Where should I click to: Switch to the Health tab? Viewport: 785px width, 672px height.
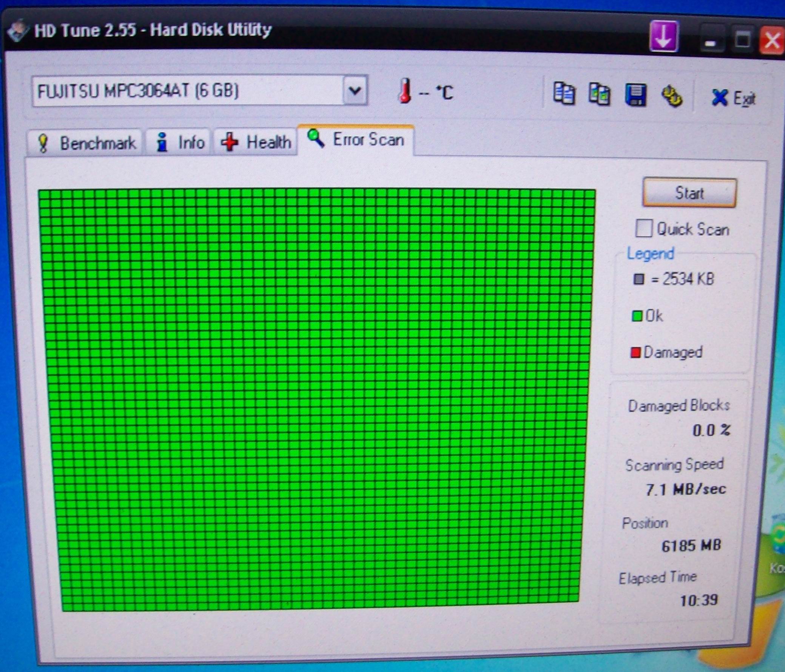pos(255,142)
